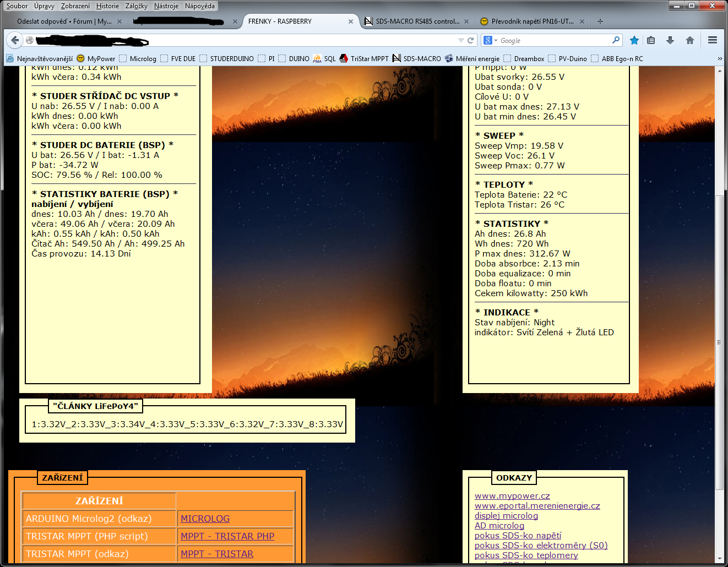Open the STUDERDUINO bookmark
728x567 pixels.
pos(226,58)
